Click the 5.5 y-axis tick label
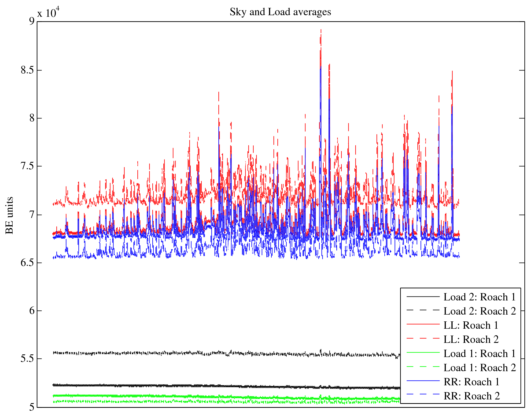Image resolution: width=532 pixels, height=417 pixels. [x=28, y=359]
